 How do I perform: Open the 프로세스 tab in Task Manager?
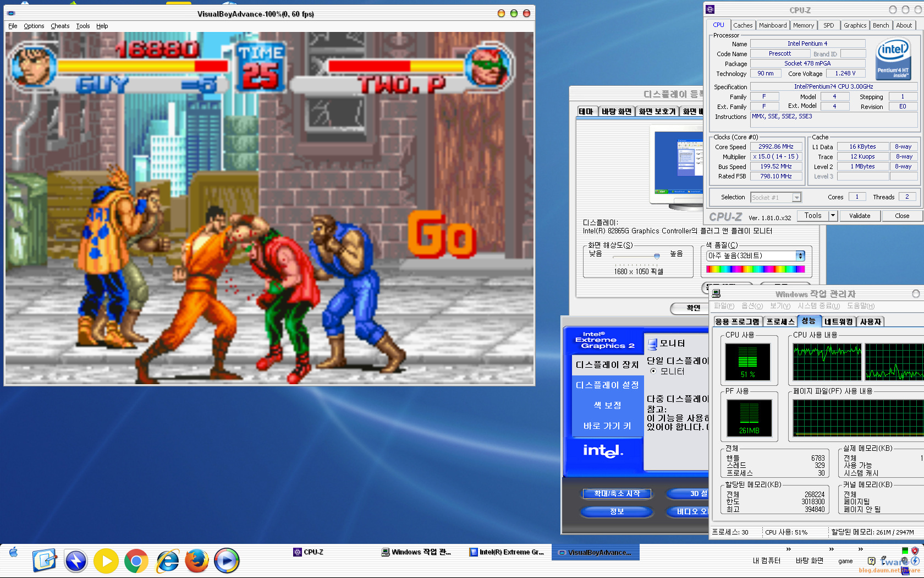(x=780, y=321)
